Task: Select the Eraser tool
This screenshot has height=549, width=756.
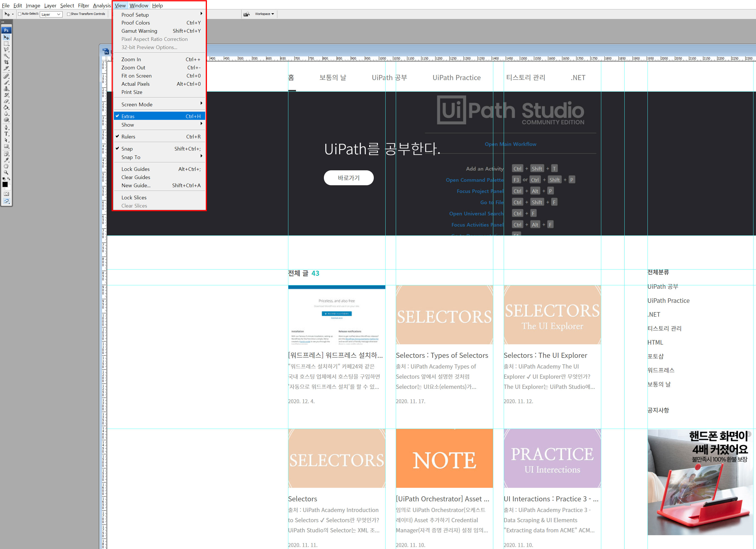Action: click(x=6, y=101)
